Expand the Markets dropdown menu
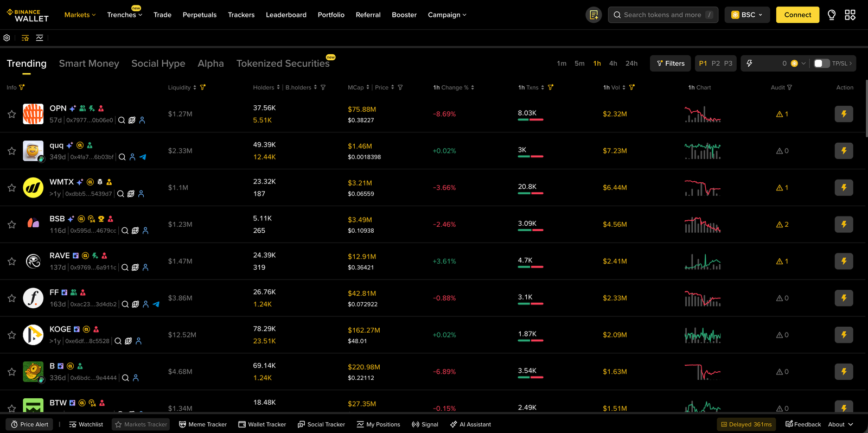Viewport: 868px width, 433px height. (x=80, y=15)
